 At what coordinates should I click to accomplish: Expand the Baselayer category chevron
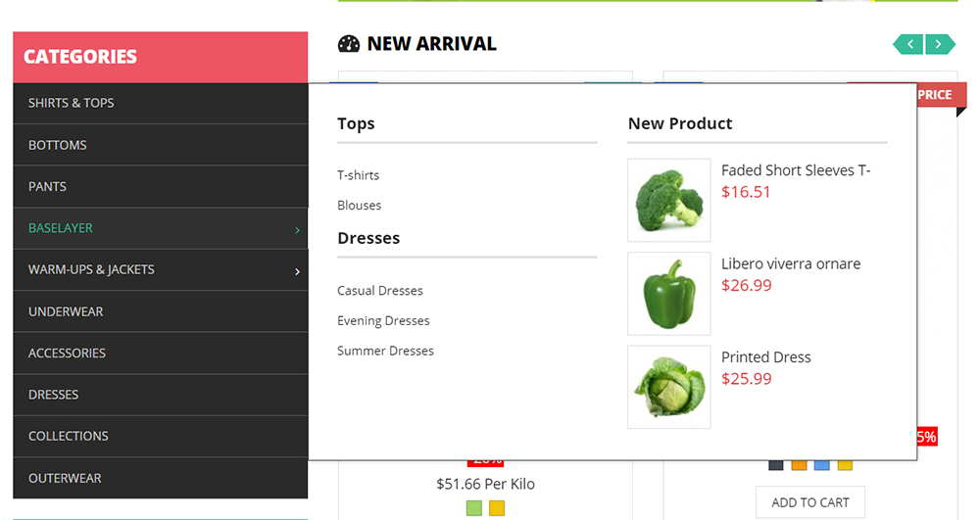(297, 230)
